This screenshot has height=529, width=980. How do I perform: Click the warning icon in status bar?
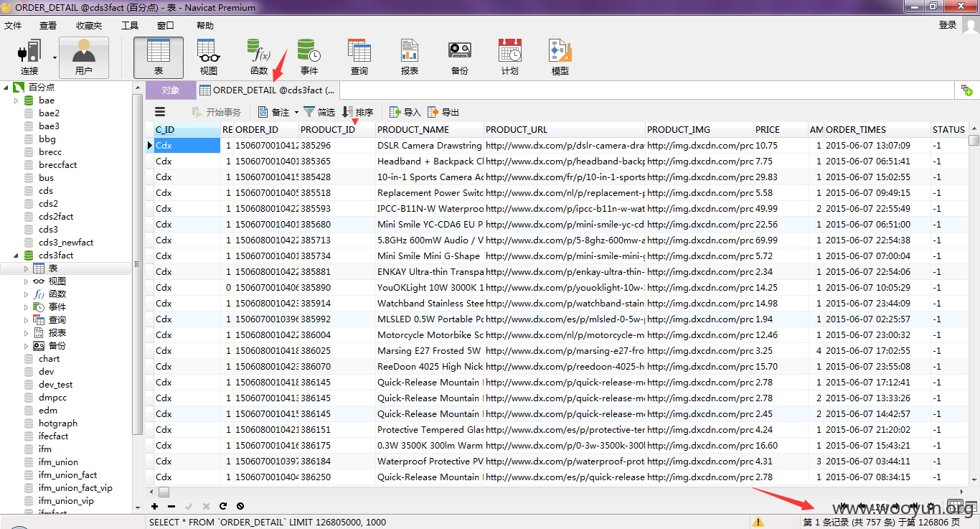coord(758,522)
